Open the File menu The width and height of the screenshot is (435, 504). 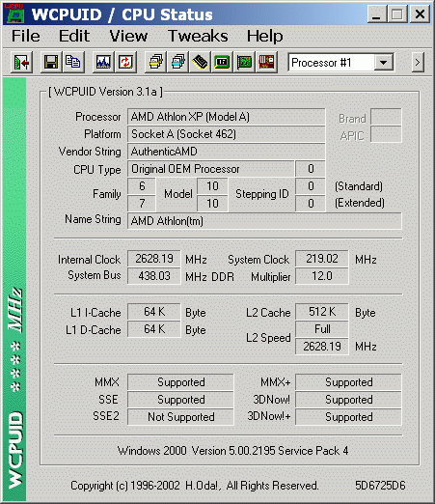pyautogui.click(x=26, y=36)
